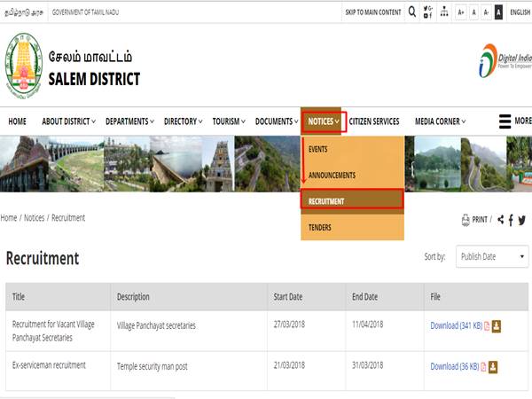The image size is (532, 399).
Task: Click download icon for 36 KB file
Action: [x=493, y=367]
